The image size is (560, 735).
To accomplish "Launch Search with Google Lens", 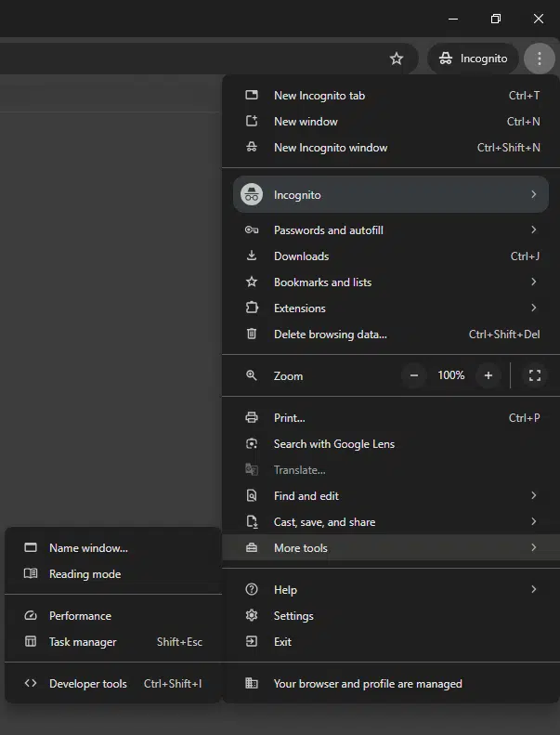I will (333, 444).
